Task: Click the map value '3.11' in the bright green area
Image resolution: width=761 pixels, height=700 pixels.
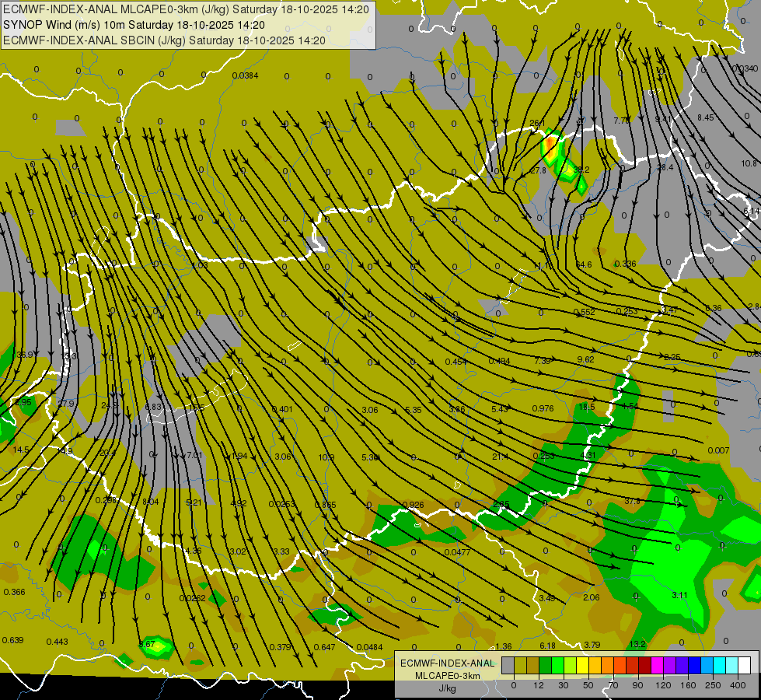Action: click(x=679, y=595)
